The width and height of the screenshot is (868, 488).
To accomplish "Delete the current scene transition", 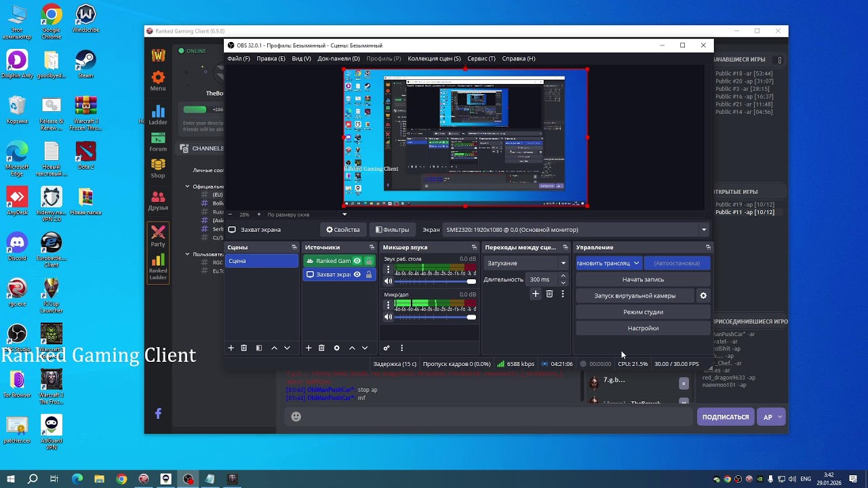I will click(x=549, y=293).
